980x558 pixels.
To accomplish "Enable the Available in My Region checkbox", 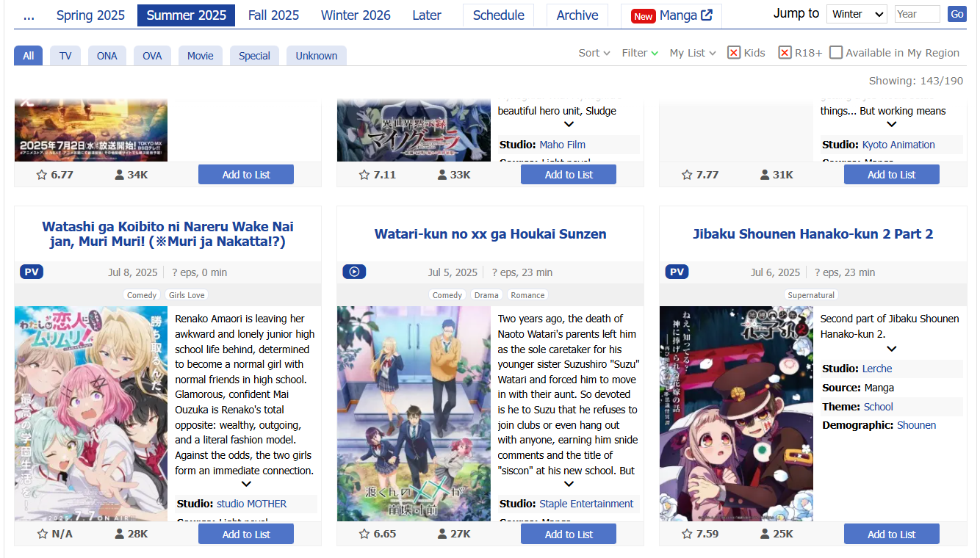I will point(836,52).
